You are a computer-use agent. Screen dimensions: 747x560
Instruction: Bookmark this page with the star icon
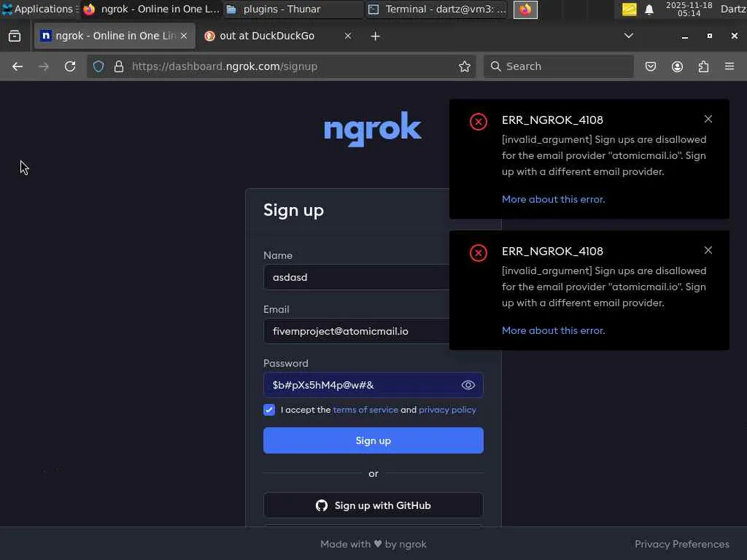point(465,66)
